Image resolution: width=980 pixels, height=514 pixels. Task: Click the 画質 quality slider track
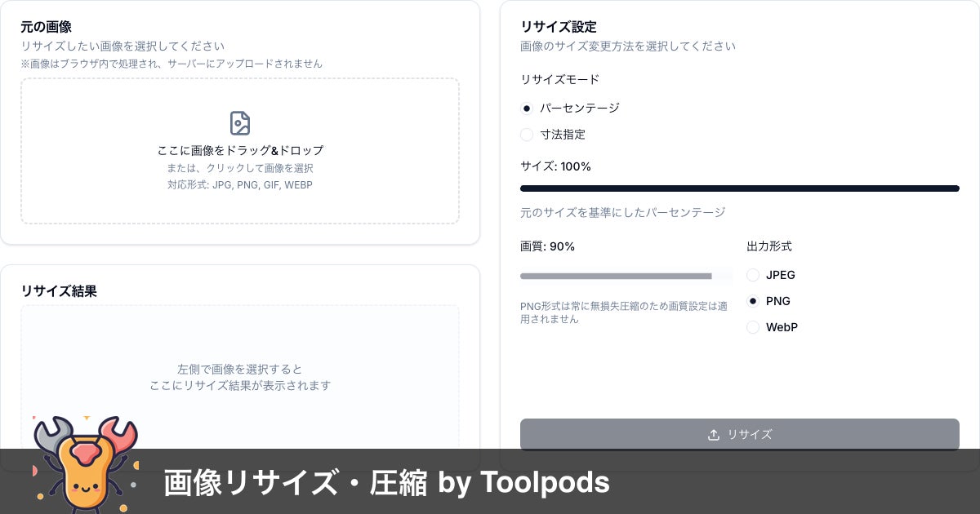tap(626, 276)
